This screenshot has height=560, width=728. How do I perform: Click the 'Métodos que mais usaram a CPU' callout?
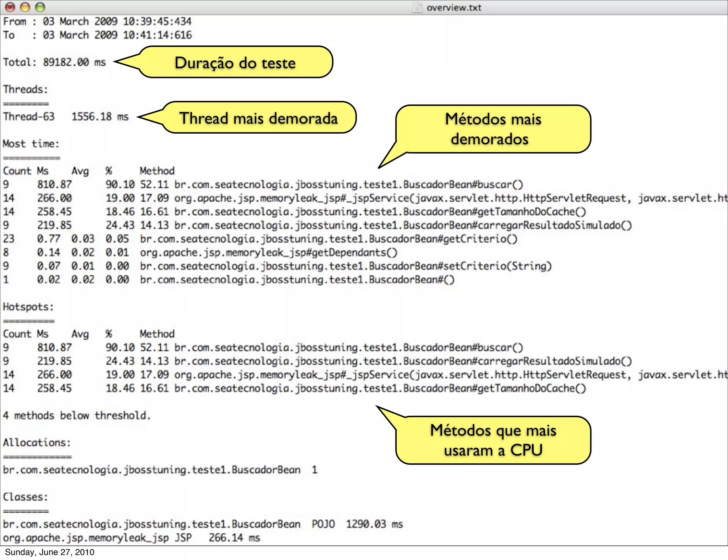tap(493, 440)
